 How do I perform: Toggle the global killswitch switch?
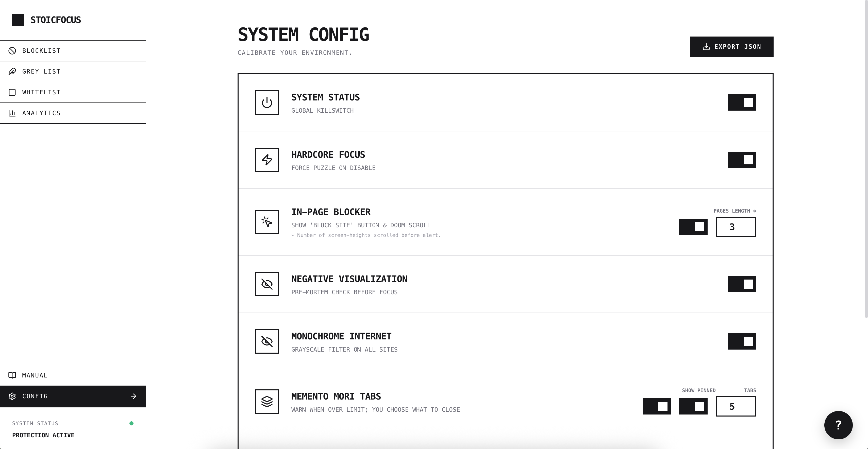click(x=742, y=102)
